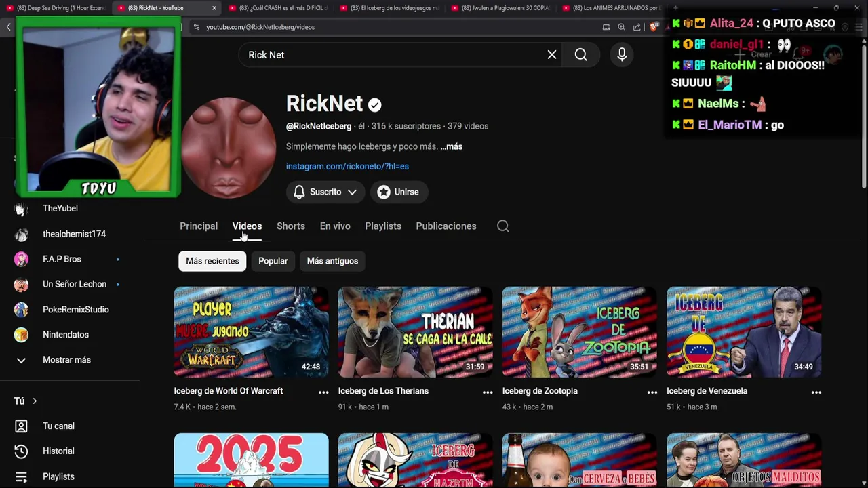The width and height of the screenshot is (868, 488).
Task: Open the Playlists channel tab
Action: (383, 226)
